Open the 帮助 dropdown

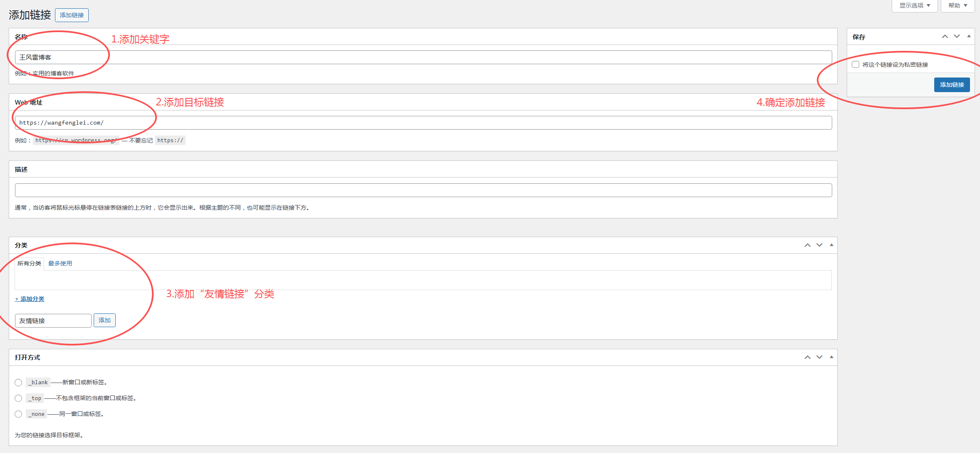tap(957, 5)
